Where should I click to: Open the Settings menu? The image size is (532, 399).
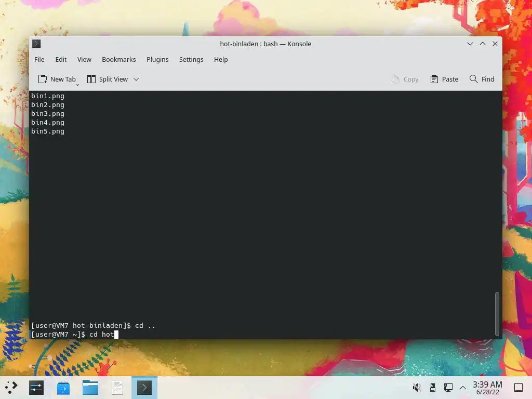tap(191, 59)
